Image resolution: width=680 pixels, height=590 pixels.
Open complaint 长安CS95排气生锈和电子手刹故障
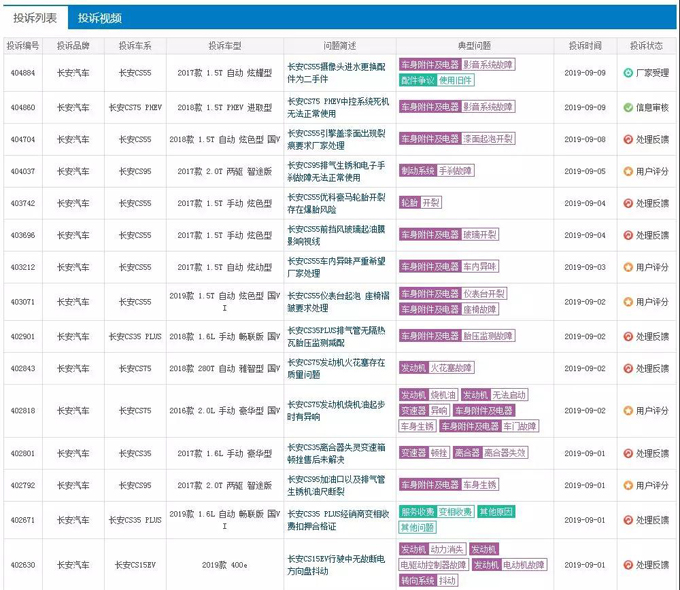[x=336, y=171]
